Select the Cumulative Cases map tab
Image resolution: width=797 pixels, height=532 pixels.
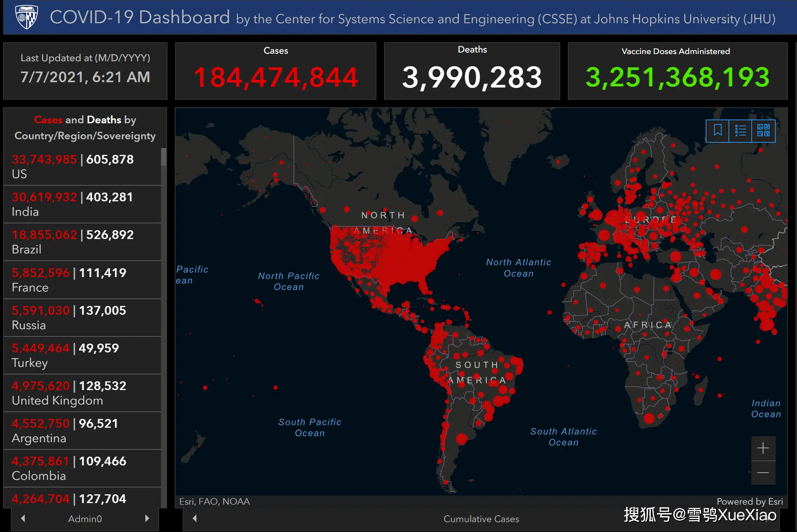click(x=481, y=519)
